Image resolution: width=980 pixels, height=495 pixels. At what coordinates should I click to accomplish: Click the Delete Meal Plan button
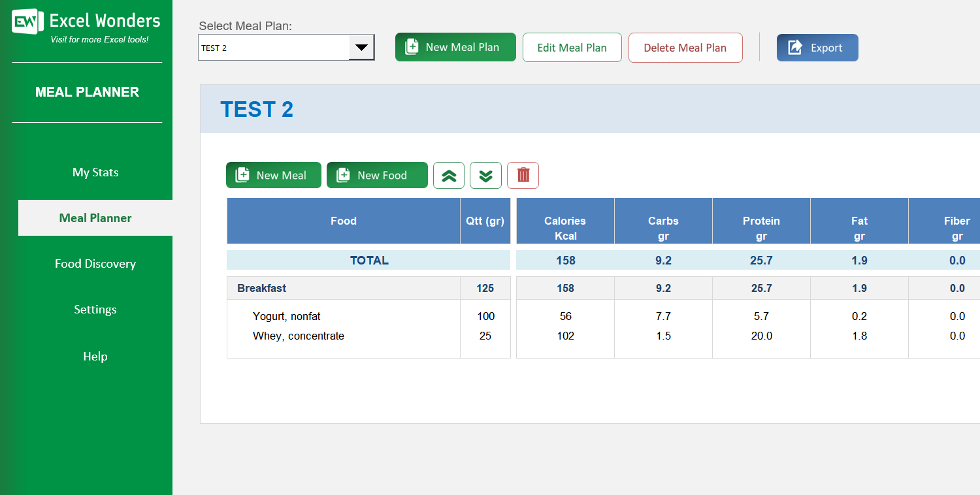pos(685,47)
